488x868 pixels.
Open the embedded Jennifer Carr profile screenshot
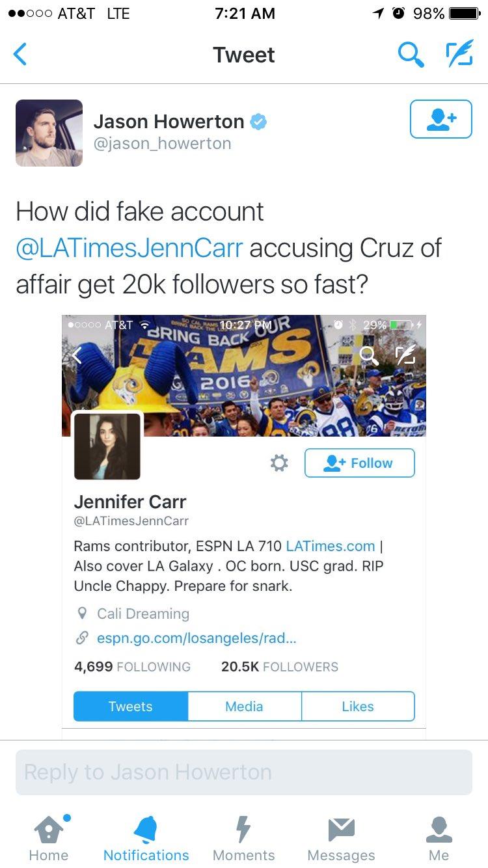[x=244, y=527]
